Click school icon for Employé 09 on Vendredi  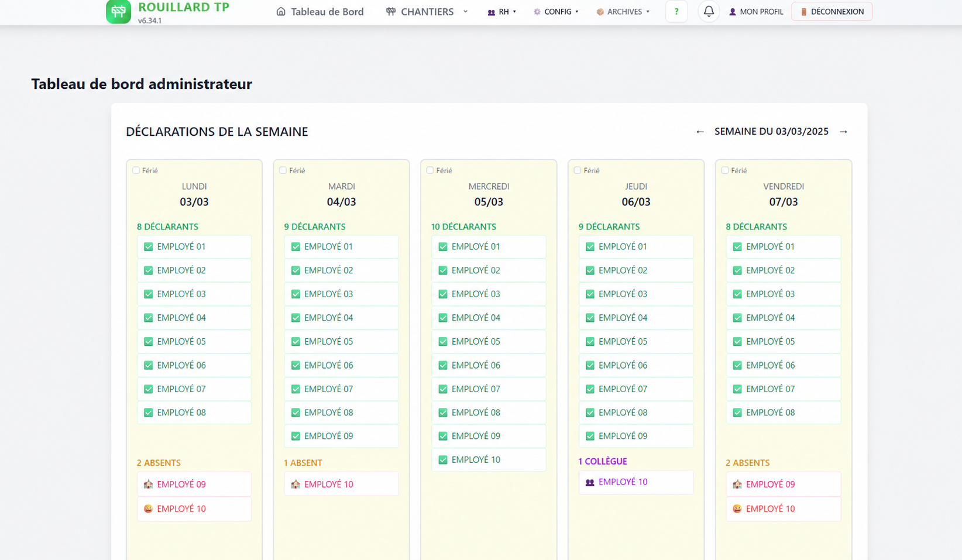(737, 485)
